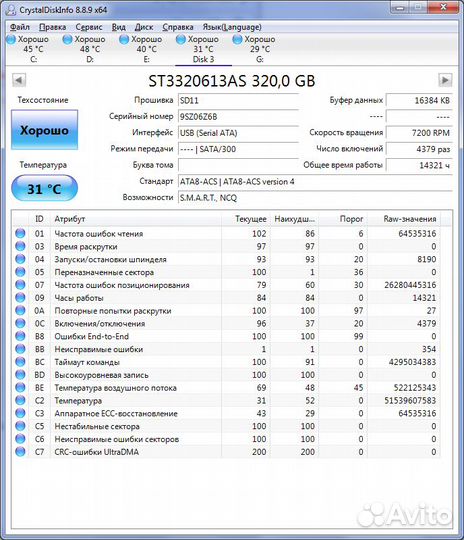The width and height of the screenshot is (464, 540).
Task: Click status icon of Нестабильные сектора
Action: [x=20, y=426]
